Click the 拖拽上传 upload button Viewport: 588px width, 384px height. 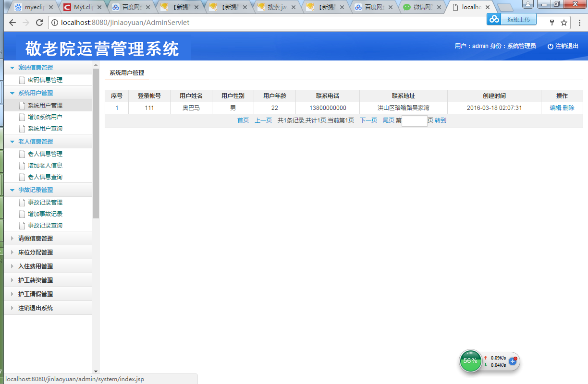[x=518, y=19]
